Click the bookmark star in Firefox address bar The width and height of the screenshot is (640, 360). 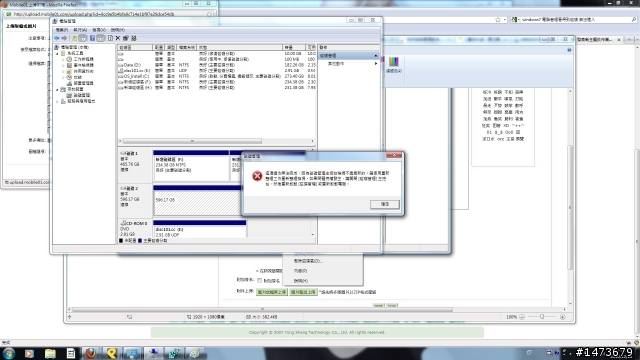coord(498,20)
